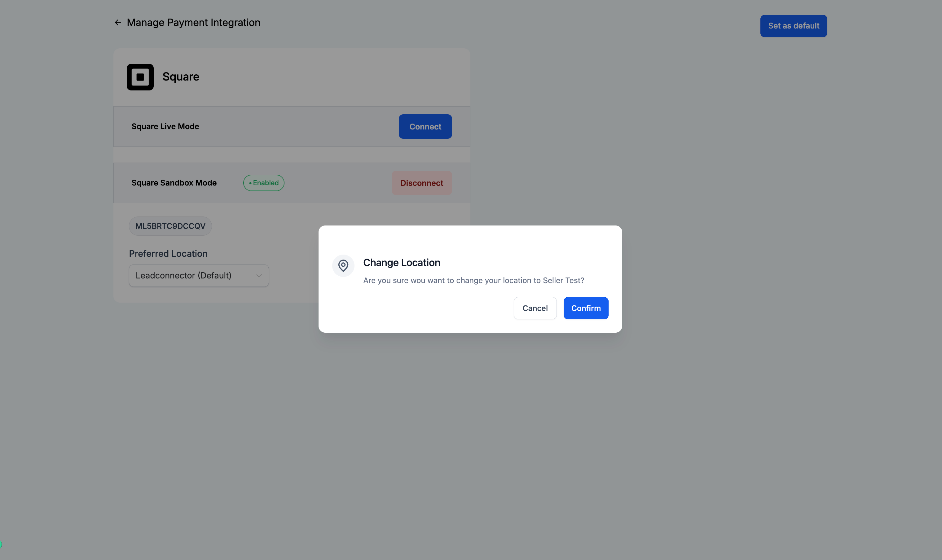The width and height of the screenshot is (942, 560).
Task: Cancel the Change Location dialog
Action: pyautogui.click(x=535, y=308)
